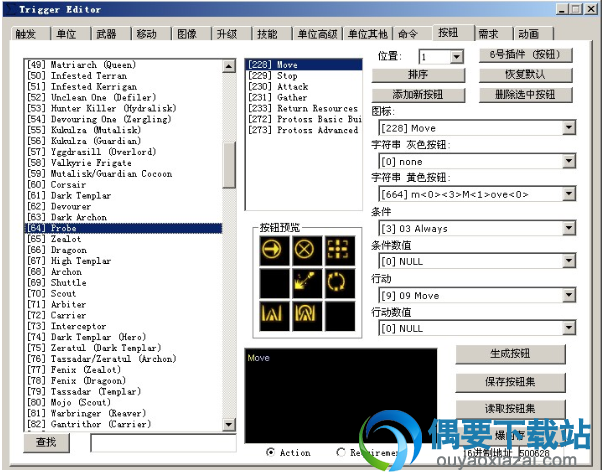Click the unit list scrollbar down arrow
This screenshot has width=602, height=472.
[x=229, y=424]
